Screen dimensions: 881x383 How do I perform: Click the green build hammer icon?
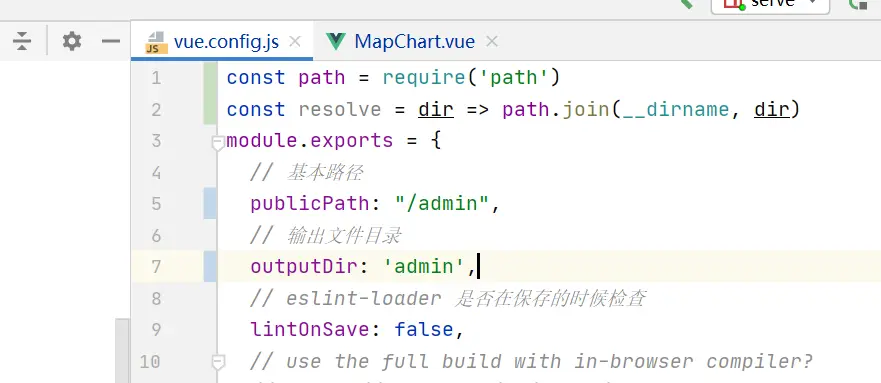tap(686, 3)
